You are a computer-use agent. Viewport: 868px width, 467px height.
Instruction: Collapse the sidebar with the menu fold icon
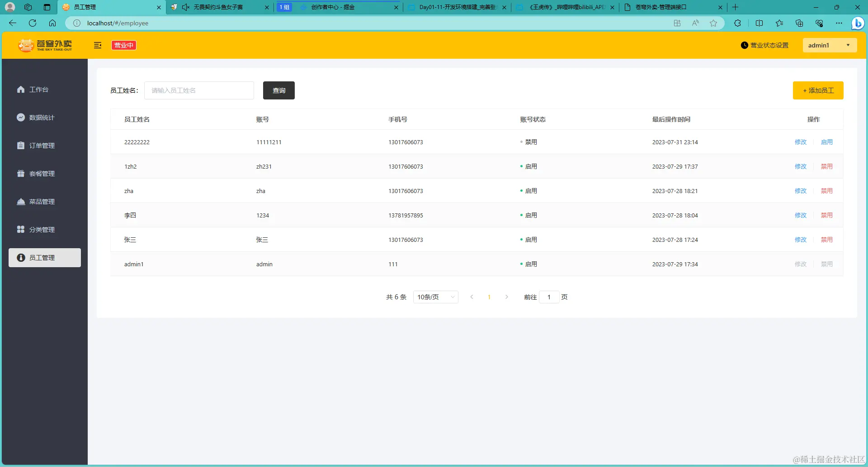pyautogui.click(x=98, y=45)
